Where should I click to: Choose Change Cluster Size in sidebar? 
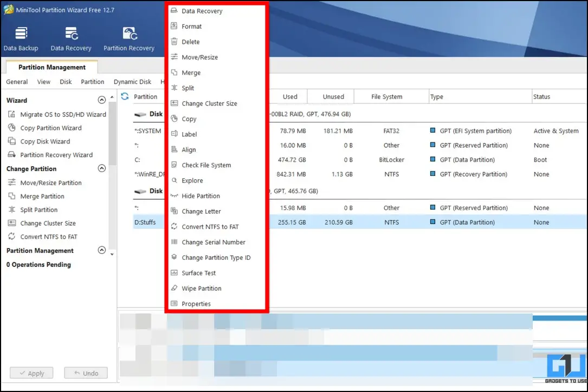click(42, 223)
